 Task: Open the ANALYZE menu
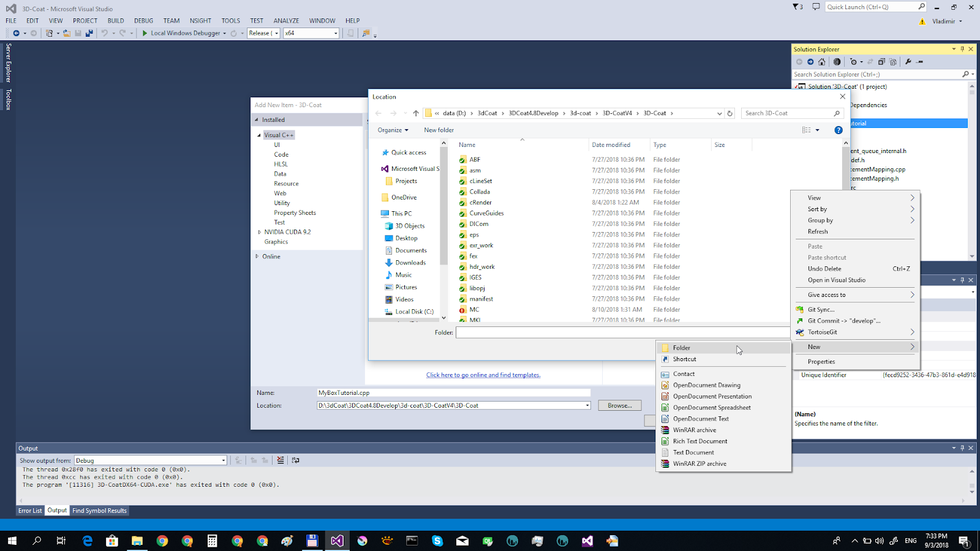(286, 20)
